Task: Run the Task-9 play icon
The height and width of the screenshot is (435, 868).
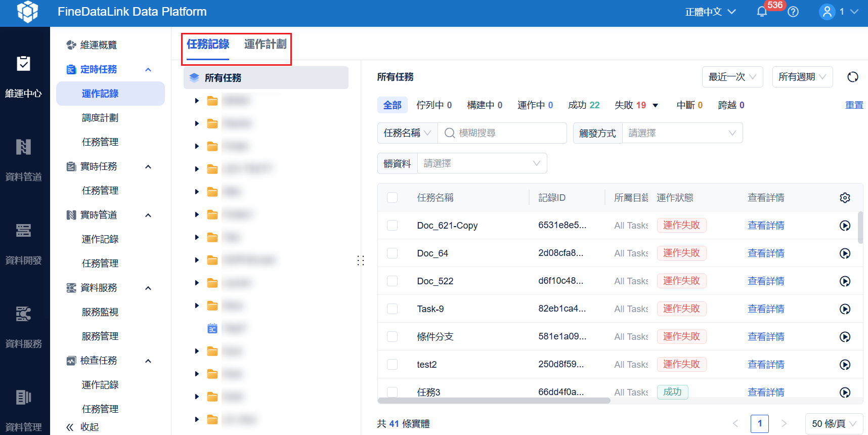Action: (845, 309)
